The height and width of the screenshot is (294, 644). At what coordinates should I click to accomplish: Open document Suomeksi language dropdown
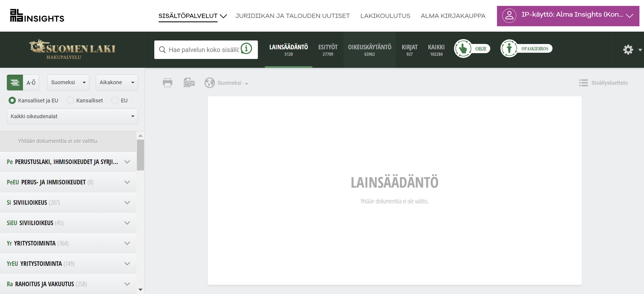pos(233,83)
